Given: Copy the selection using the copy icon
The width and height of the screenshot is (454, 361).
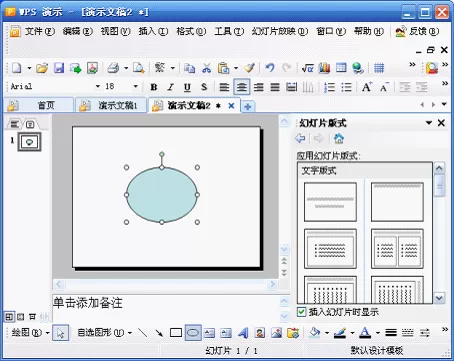Looking at the screenshot, I should (189, 68).
